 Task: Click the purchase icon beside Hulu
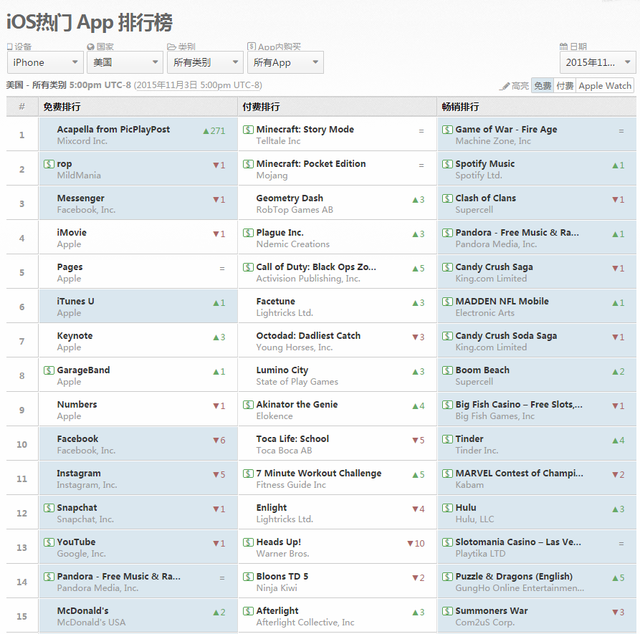coord(447,508)
